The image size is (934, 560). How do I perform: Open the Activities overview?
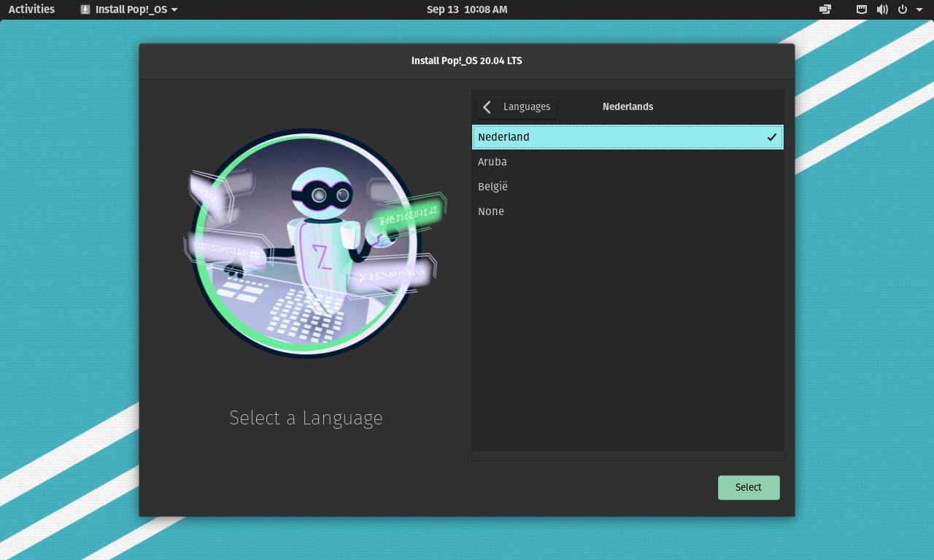click(31, 9)
